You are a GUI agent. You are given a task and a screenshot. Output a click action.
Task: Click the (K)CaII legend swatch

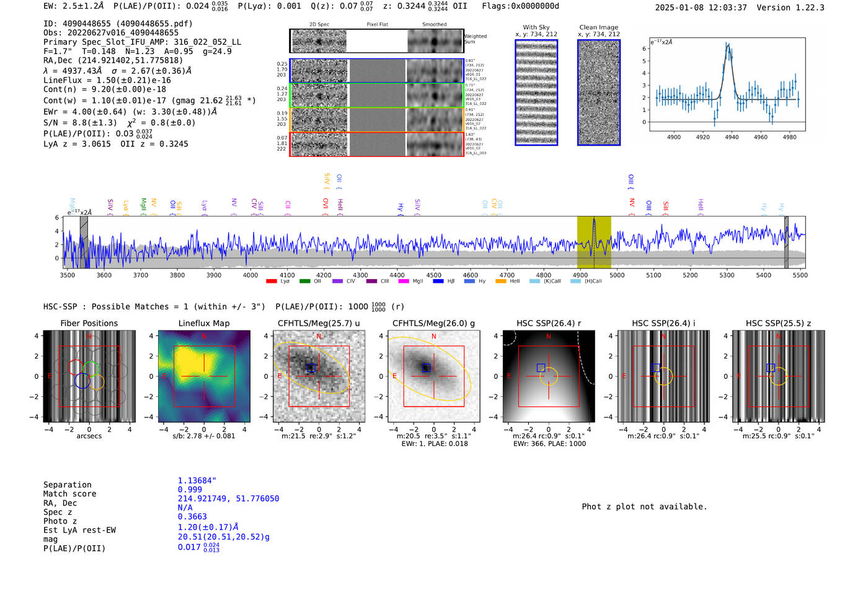(x=534, y=282)
